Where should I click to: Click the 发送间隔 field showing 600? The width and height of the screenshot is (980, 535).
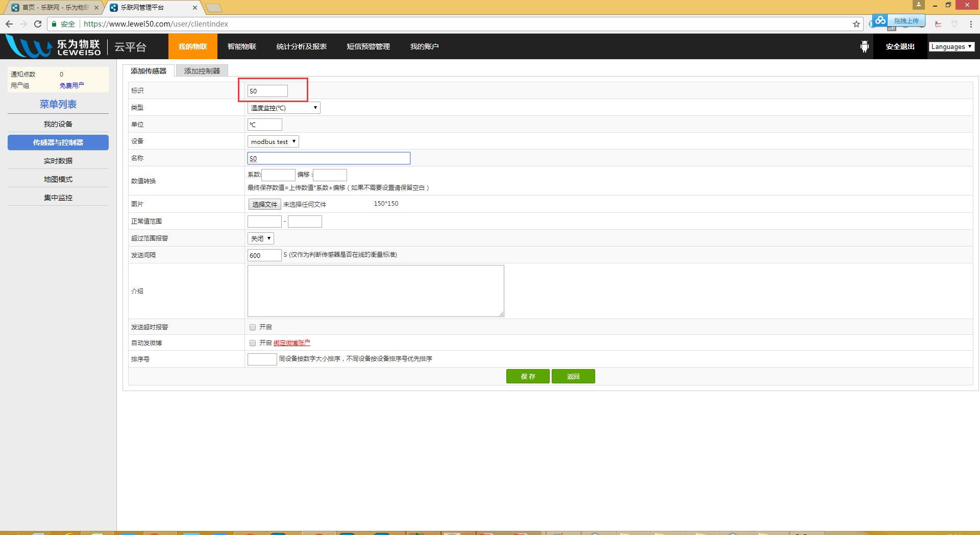point(264,255)
